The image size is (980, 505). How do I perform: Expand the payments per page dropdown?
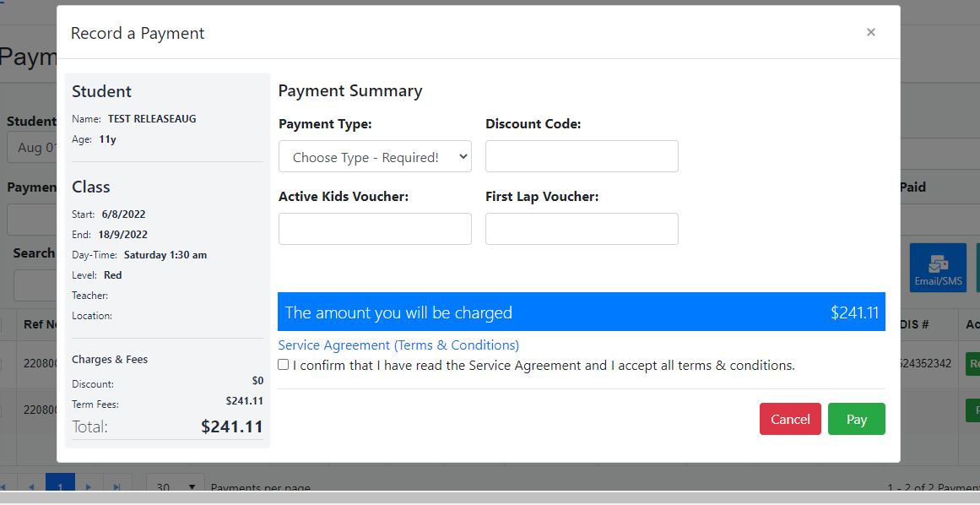176,486
